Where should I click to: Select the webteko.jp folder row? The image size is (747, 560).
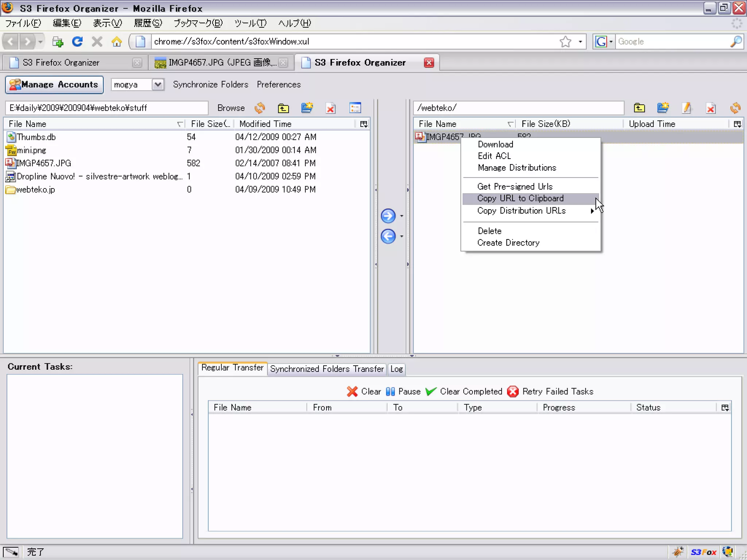187,190
